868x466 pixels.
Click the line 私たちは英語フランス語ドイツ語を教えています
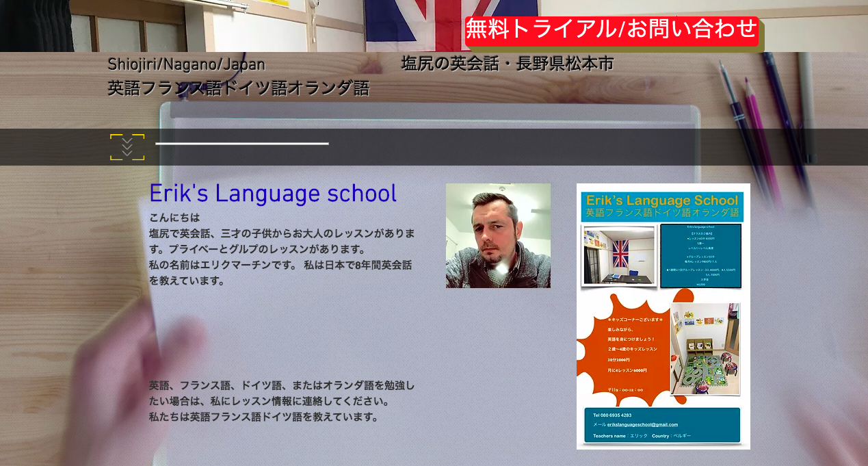pos(264,417)
